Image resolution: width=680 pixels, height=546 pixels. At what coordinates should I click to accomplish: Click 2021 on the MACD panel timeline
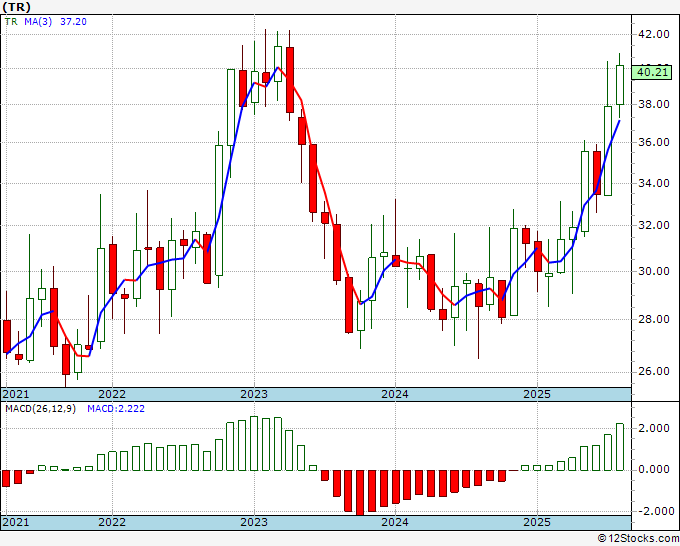(x=16, y=521)
